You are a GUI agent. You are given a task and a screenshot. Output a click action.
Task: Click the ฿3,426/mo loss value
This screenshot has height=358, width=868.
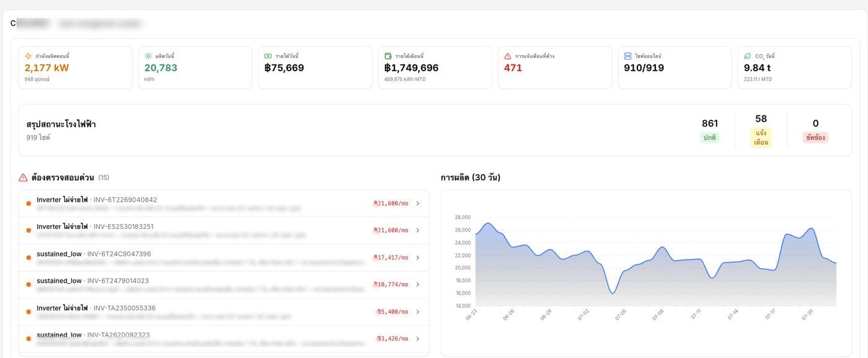(392, 338)
